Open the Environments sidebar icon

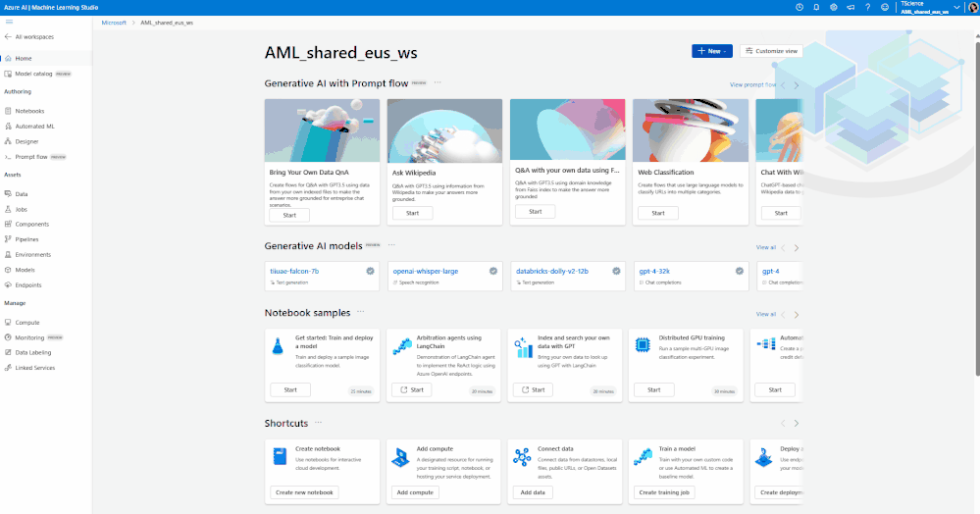8,254
